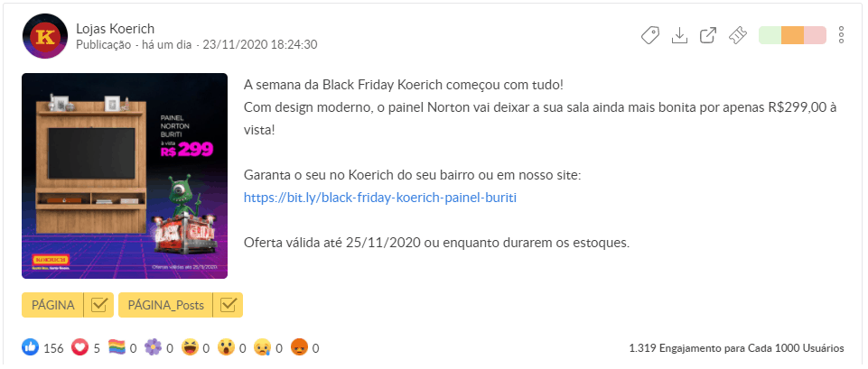Toggle the checkbox on the PÁGINA_Posts tag
Viewport: 868px width, 369px height.
pyautogui.click(x=229, y=305)
